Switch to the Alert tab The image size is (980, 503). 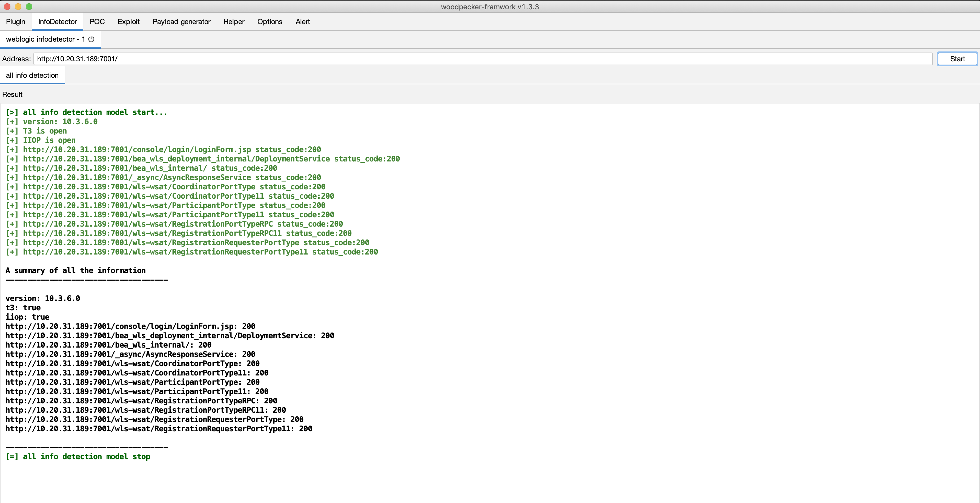(303, 22)
